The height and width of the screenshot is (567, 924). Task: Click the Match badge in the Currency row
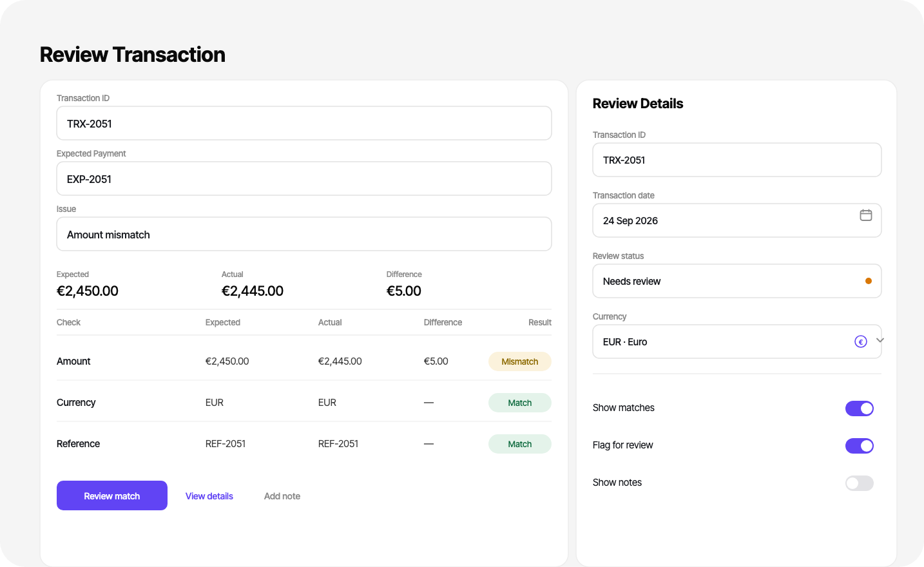(x=520, y=403)
